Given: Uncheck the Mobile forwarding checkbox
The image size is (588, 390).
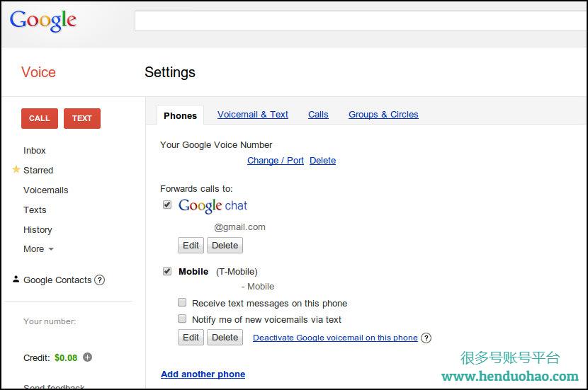Looking at the screenshot, I should coord(167,271).
